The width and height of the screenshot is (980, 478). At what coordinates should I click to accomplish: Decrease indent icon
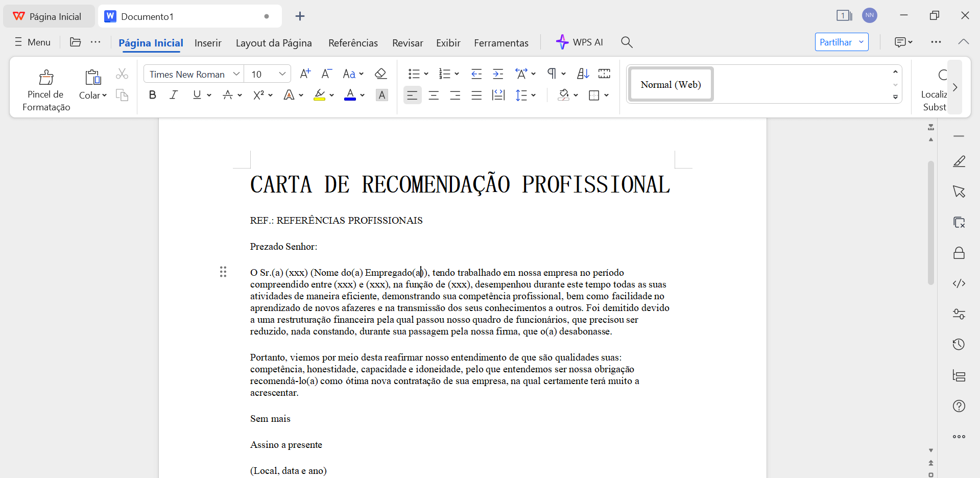pos(476,74)
